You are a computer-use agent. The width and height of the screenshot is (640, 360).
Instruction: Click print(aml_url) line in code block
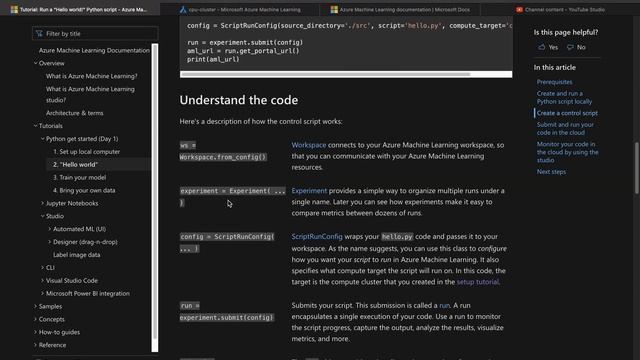click(x=213, y=59)
